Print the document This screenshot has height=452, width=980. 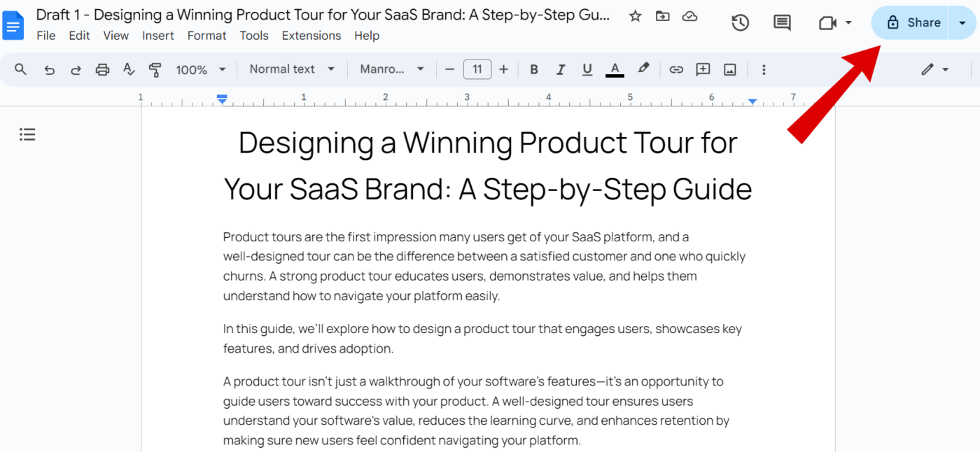point(102,69)
